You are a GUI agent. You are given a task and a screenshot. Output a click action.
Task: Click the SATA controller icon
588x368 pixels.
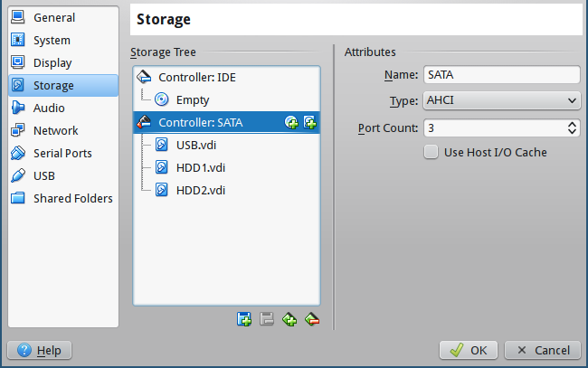tap(144, 122)
